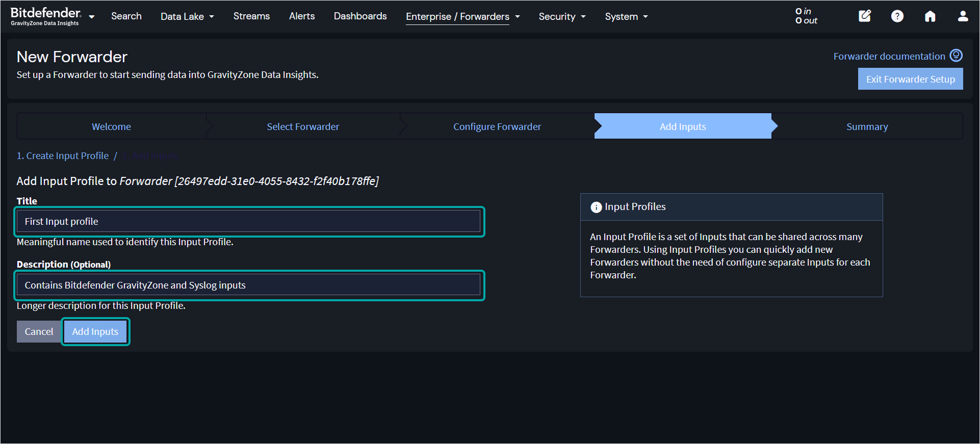This screenshot has height=444, width=980.
Task: Open the Data Lake dropdown menu
Action: pyautogui.click(x=187, y=16)
